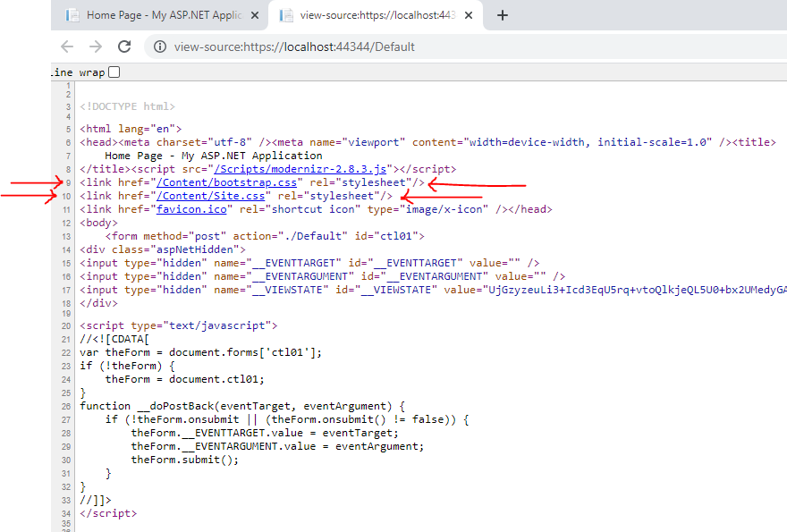Click the __VIEWSTATE hidden input line

click(433, 290)
